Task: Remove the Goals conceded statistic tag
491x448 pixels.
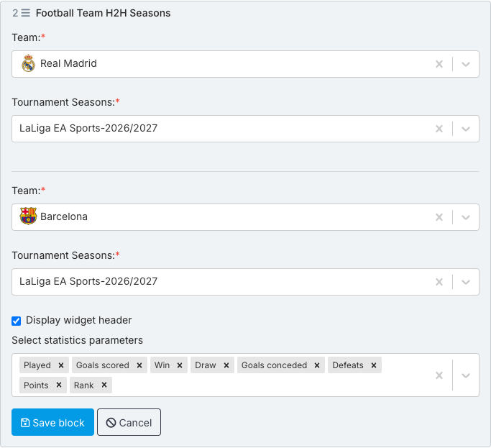Action: [317, 365]
